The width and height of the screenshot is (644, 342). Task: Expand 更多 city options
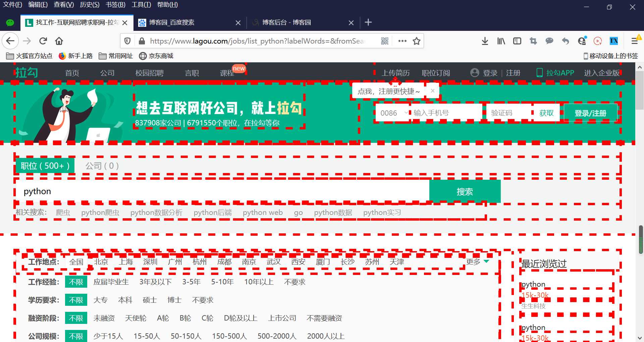point(477,262)
